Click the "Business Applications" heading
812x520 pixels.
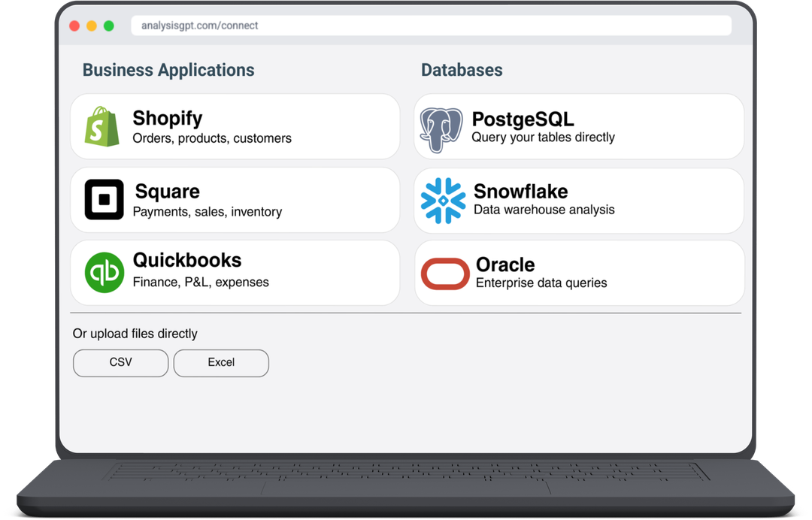[x=168, y=70]
